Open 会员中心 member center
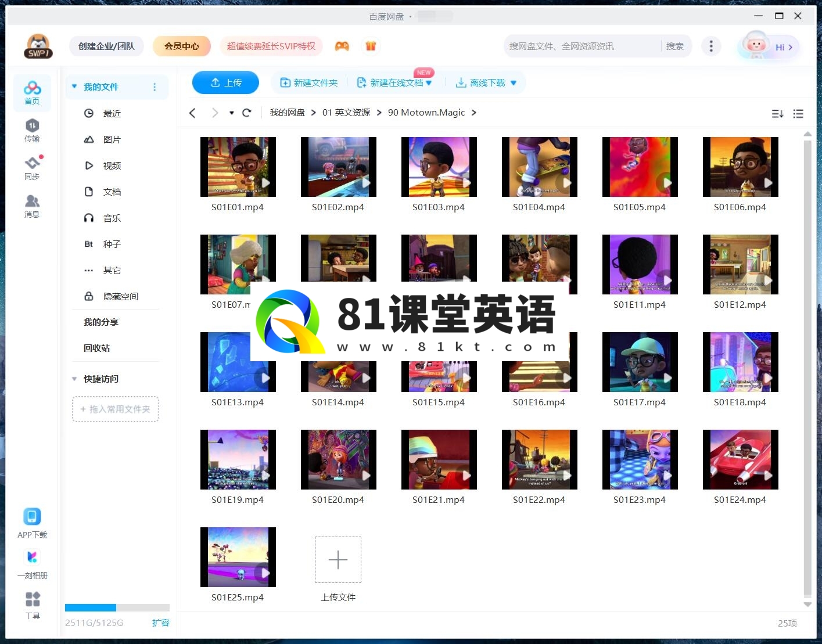Viewport: 822px width, 644px height. [181, 46]
